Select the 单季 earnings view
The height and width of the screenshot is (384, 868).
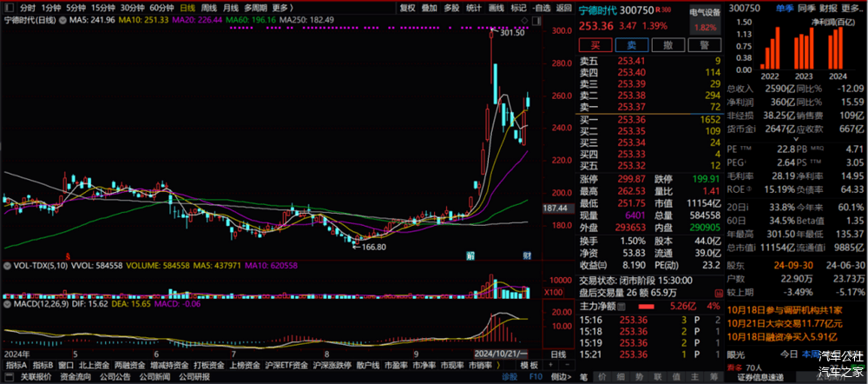pos(784,9)
